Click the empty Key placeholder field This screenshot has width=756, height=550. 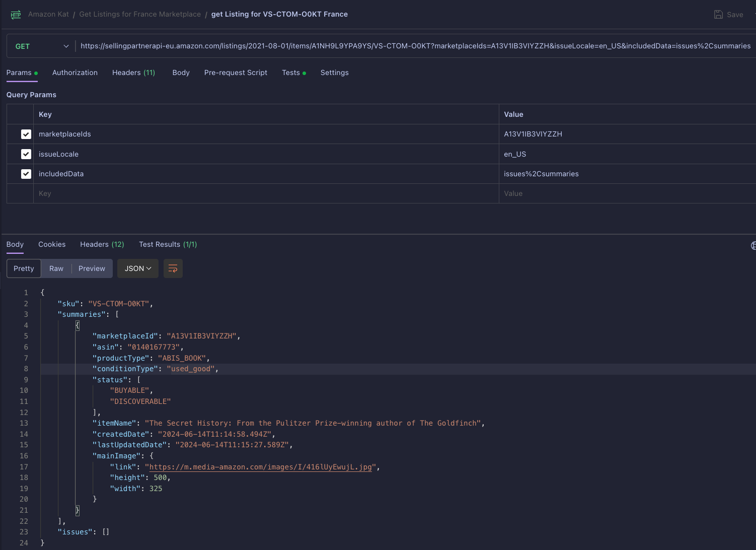[x=266, y=193]
